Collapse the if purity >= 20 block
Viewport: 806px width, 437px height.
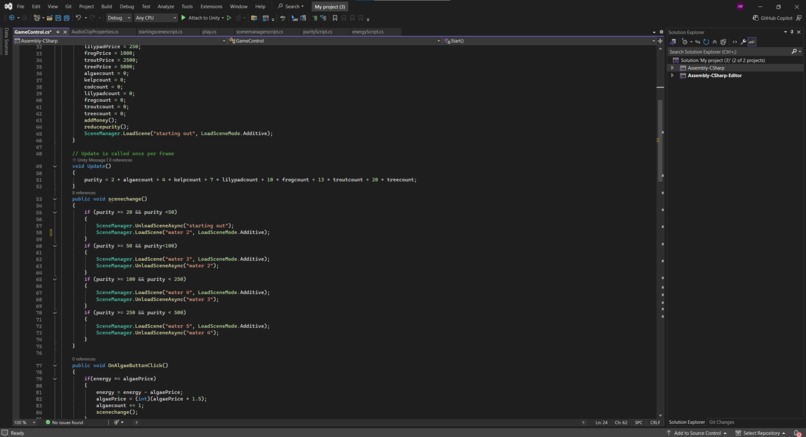pyautogui.click(x=54, y=212)
